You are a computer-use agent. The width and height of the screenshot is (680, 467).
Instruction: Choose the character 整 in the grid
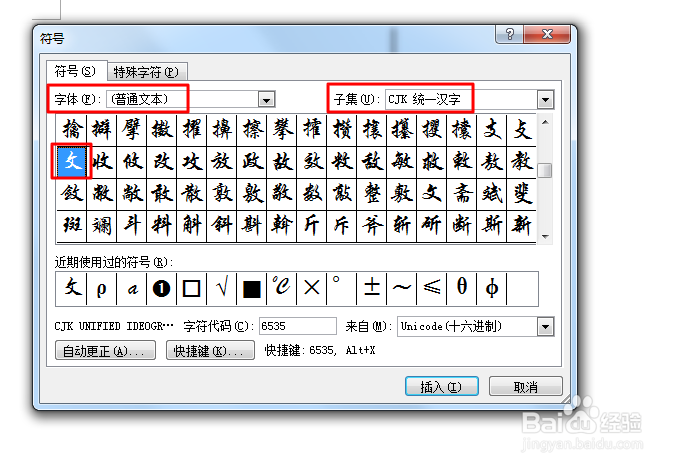click(x=372, y=193)
